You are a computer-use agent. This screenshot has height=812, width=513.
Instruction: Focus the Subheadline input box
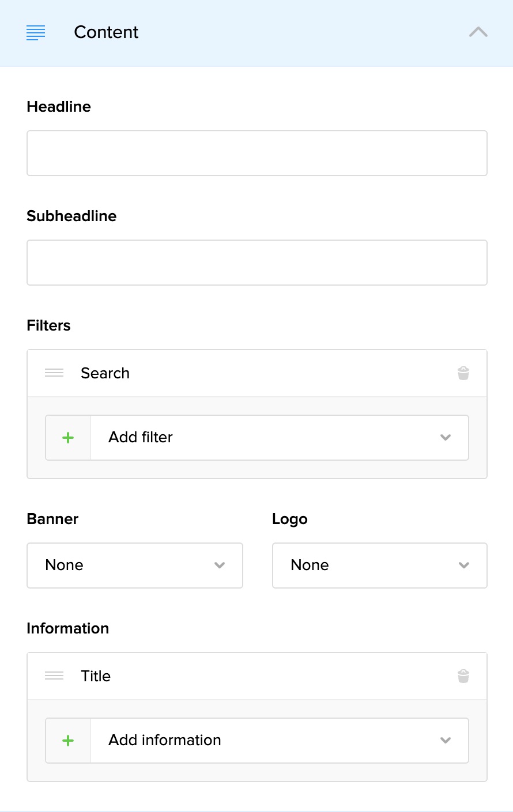256,263
